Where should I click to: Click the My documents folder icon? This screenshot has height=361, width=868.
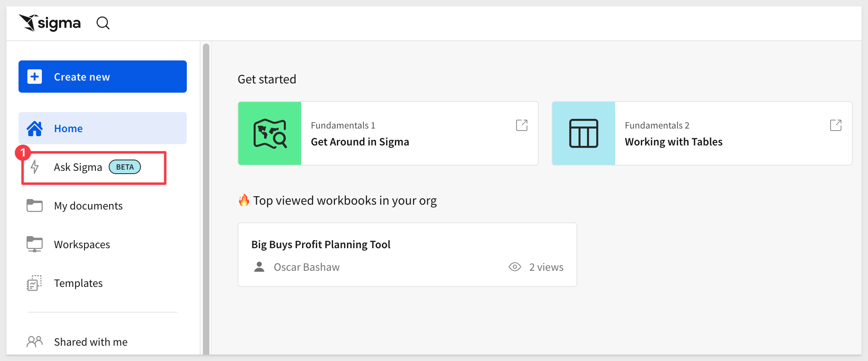(x=35, y=205)
